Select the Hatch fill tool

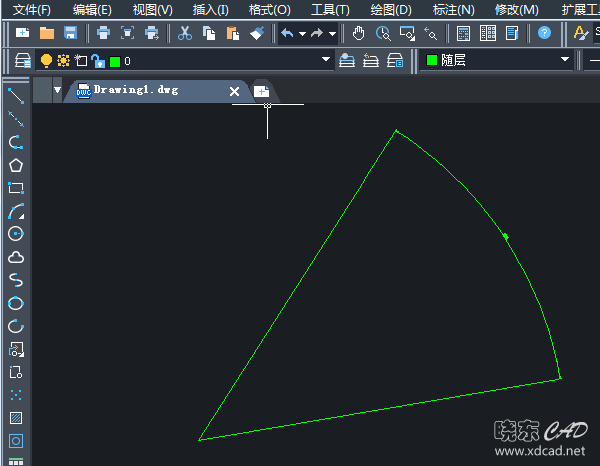(16, 418)
